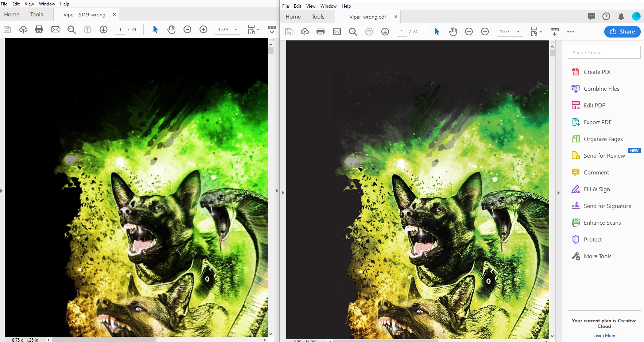Close the Viper_wrong.pdf tab
This screenshot has height=342, width=644.
(396, 16)
